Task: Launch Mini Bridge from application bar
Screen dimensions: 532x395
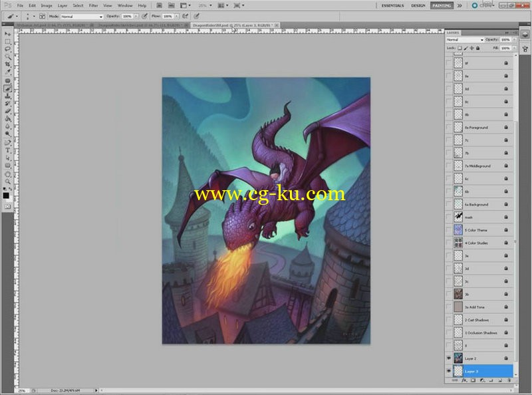Action: (x=172, y=5)
